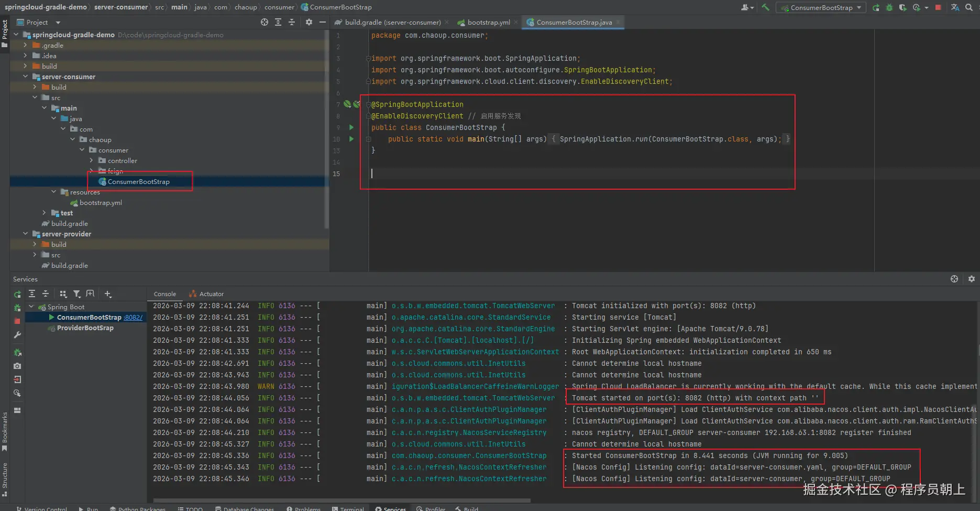
Task: Stop the running application with red square
Action: coord(938,7)
